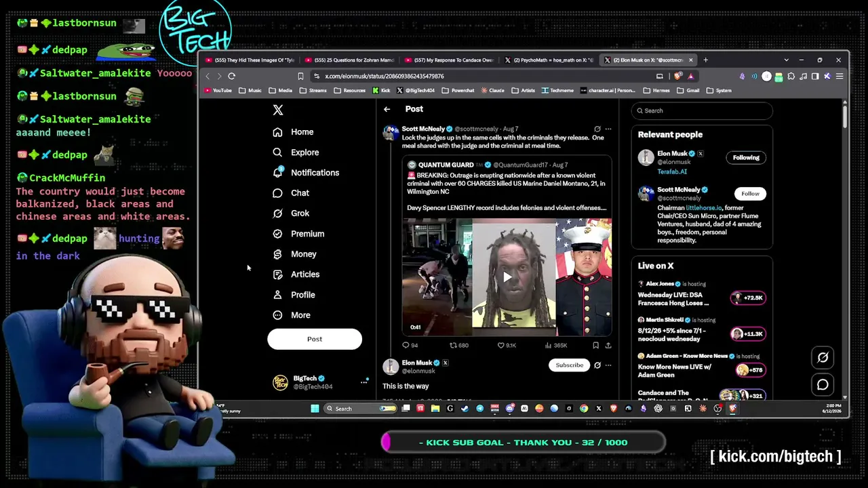The image size is (868, 488).
Task: Open the littlehorse.io link
Action: tap(703, 208)
